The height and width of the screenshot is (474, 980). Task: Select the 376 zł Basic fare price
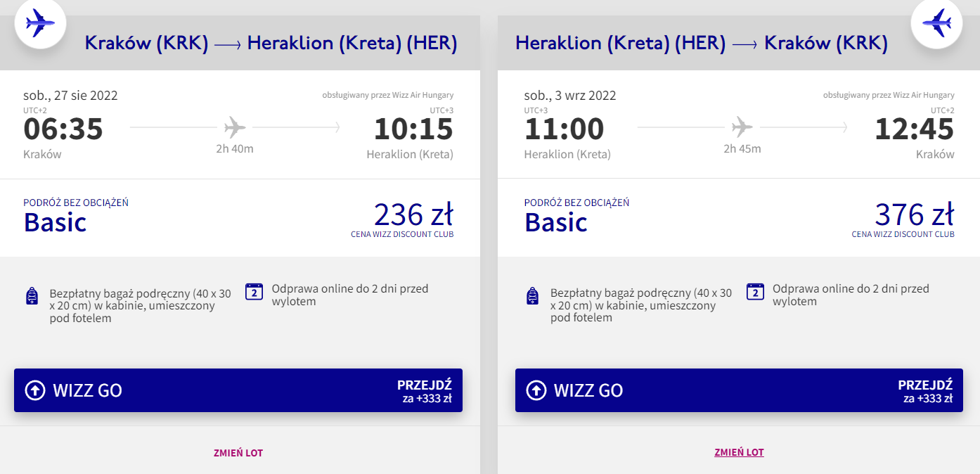914,214
